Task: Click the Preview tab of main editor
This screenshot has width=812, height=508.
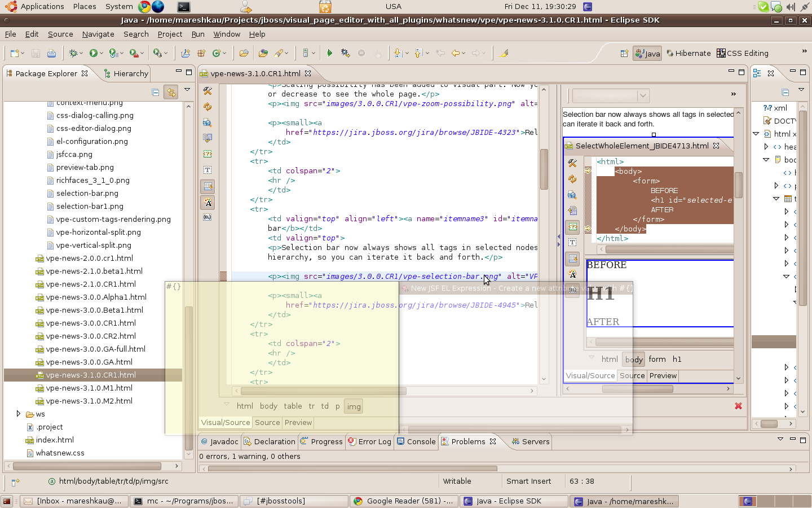Action: (x=298, y=422)
